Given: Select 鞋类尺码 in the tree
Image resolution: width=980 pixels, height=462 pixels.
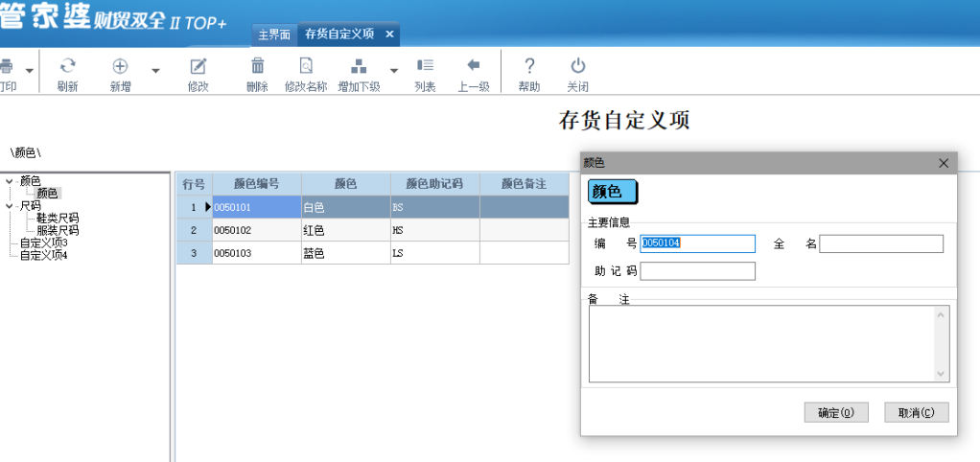Looking at the screenshot, I should [58, 218].
